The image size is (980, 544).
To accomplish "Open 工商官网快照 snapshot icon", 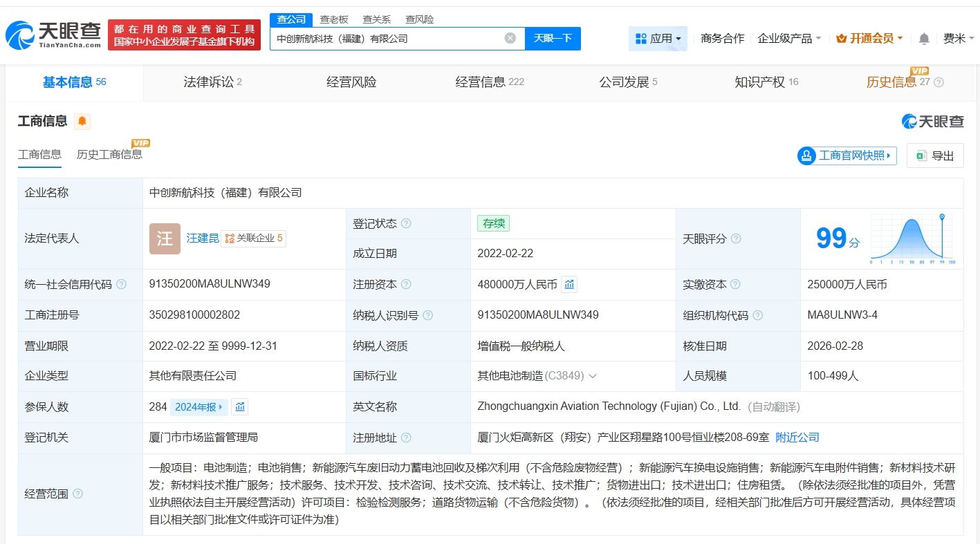I will click(806, 156).
